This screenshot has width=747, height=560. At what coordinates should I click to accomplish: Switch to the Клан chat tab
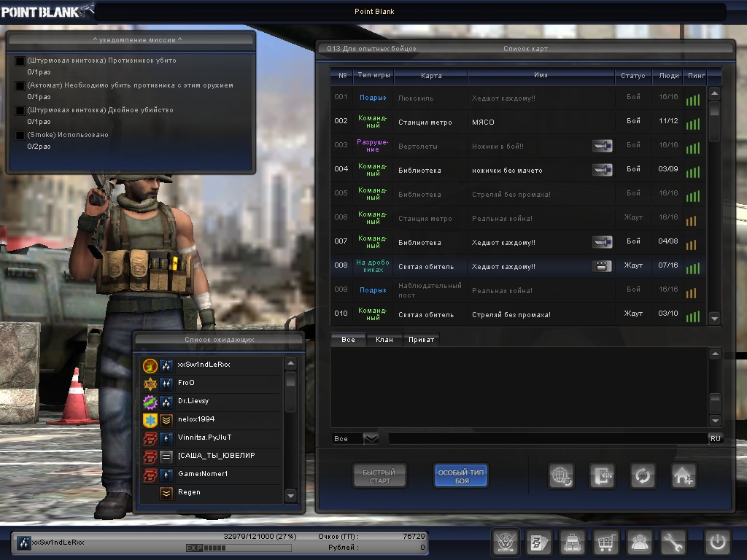[x=384, y=340]
